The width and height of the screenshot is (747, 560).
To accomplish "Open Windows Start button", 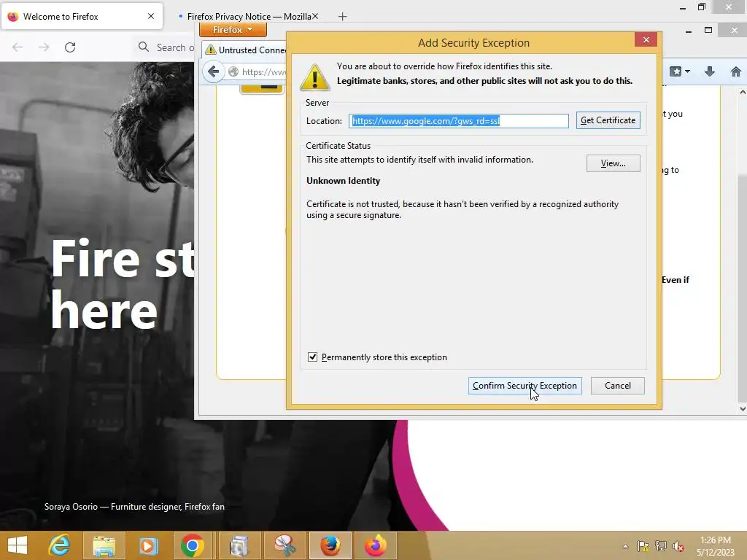I will (x=18, y=545).
